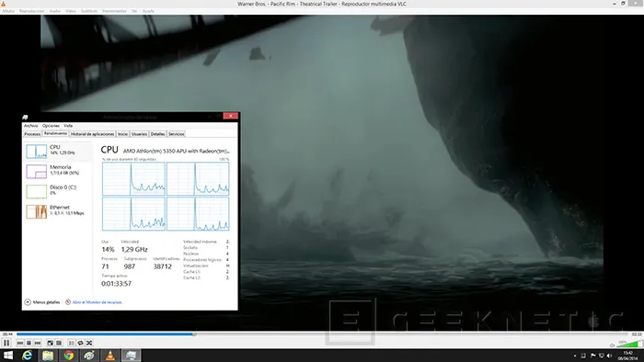Toggle VLC fullscreen mode icon
The image size is (644, 362).
[x=50, y=343]
